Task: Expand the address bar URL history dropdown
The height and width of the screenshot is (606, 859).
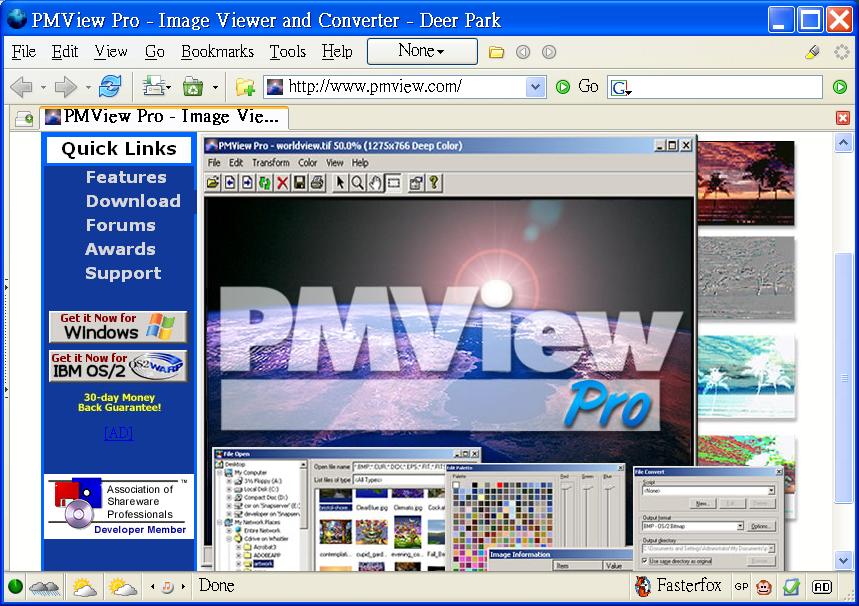Action: 535,87
